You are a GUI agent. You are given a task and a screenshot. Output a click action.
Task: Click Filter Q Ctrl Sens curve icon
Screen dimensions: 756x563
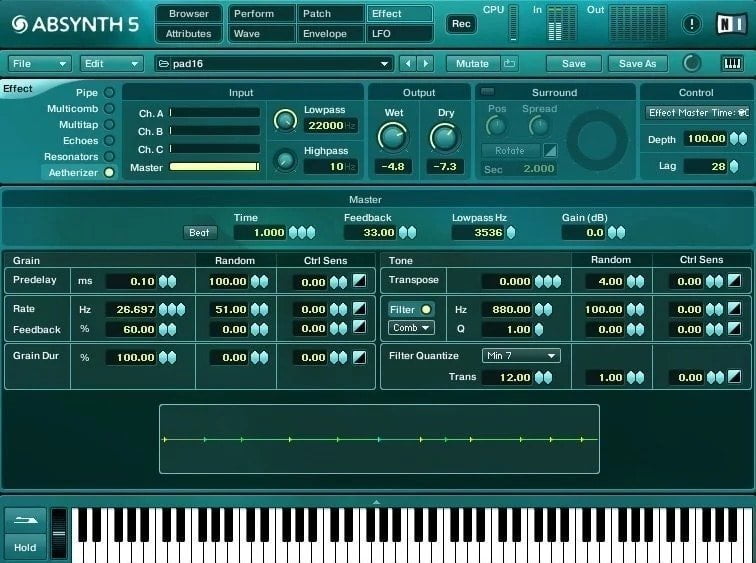tap(734, 328)
